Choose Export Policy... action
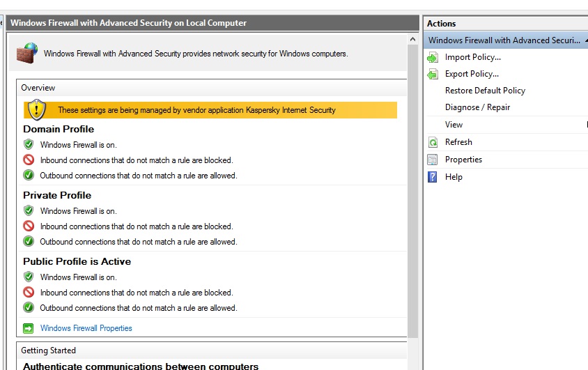The height and width of the screenshot is (370, 588). [472, 74]
